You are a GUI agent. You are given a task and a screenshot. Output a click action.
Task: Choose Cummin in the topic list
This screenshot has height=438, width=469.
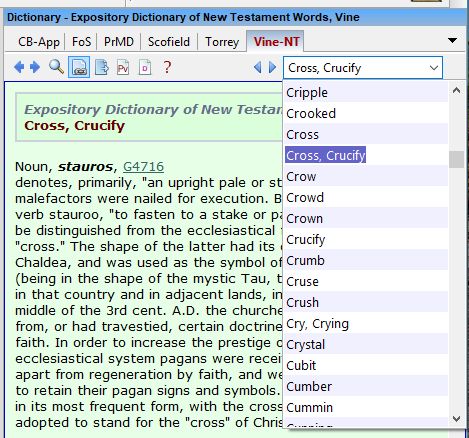click(365, 408)
